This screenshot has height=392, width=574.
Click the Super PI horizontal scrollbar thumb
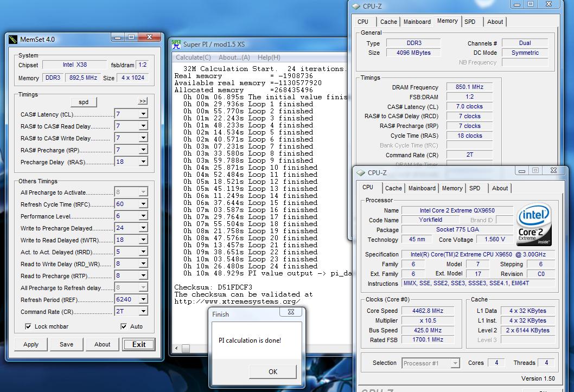click(x=186, y=348)
